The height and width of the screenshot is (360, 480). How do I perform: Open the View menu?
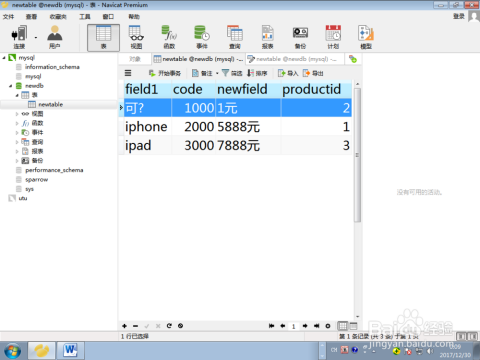31,16
